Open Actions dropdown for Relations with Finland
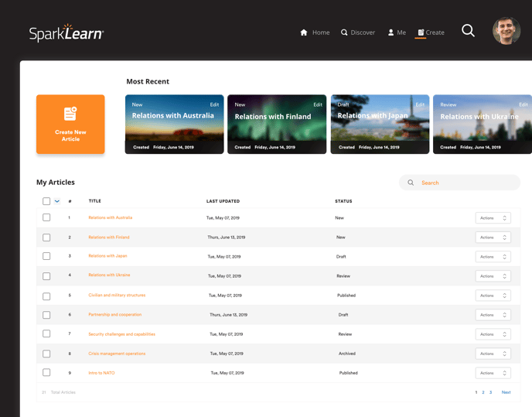532x417 pixels. [x=493, y=238]
